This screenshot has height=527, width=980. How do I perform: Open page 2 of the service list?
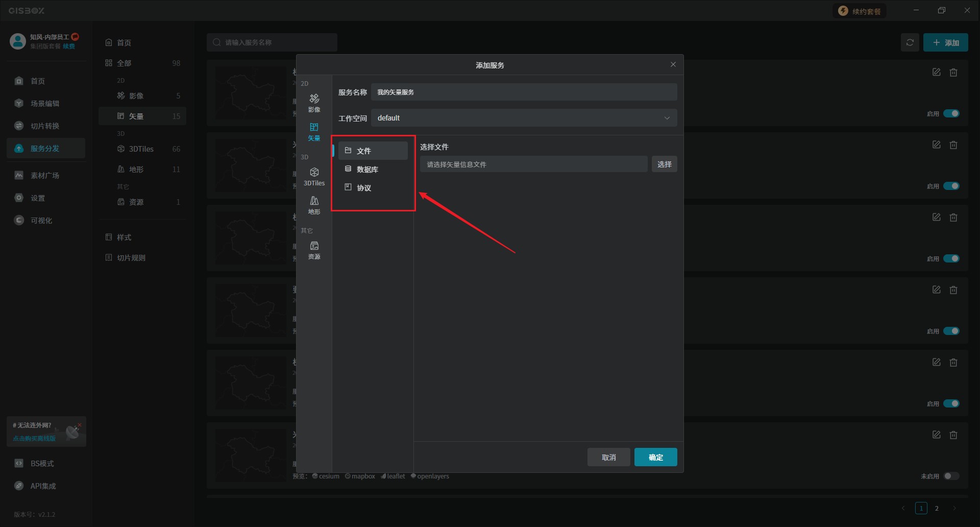coord(936,508)
